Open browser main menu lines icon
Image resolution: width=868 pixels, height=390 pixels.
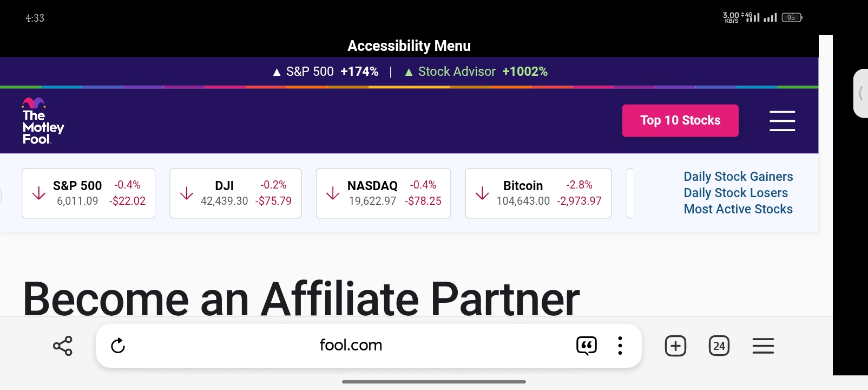763,346
